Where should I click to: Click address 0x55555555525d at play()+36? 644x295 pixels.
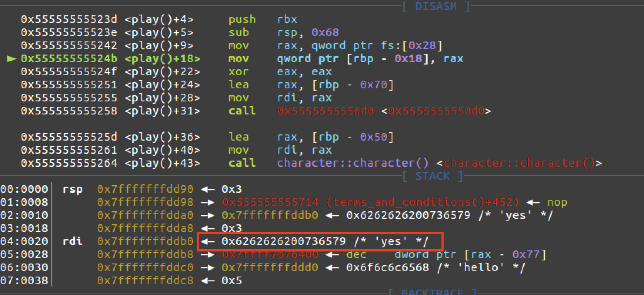point(69,137)
